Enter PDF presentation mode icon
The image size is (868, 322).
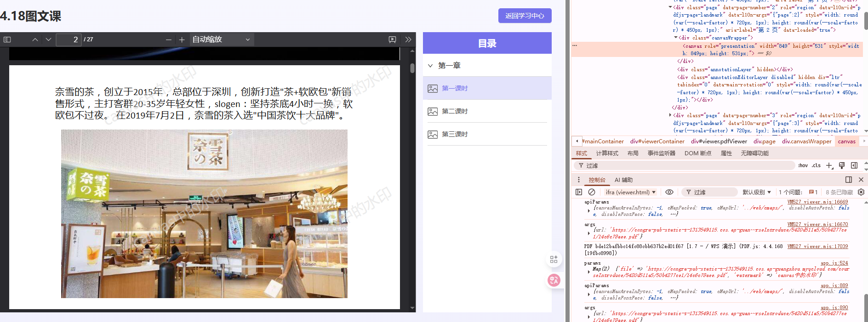pos(392,40)
